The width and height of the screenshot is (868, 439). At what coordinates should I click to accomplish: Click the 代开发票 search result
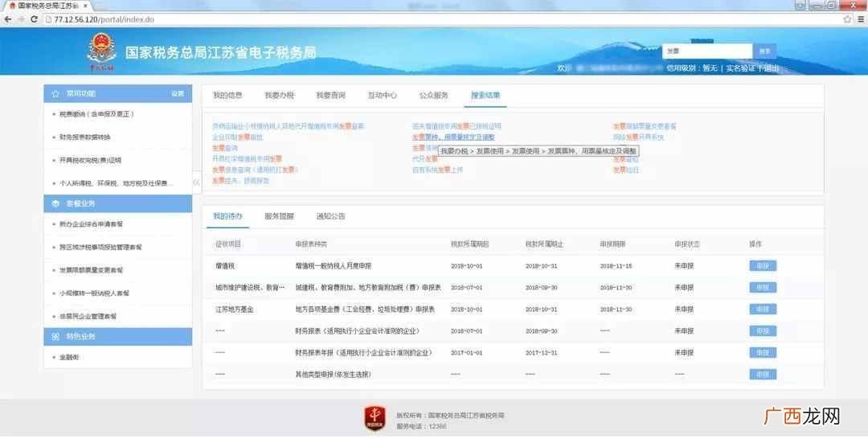coord(424,159)
